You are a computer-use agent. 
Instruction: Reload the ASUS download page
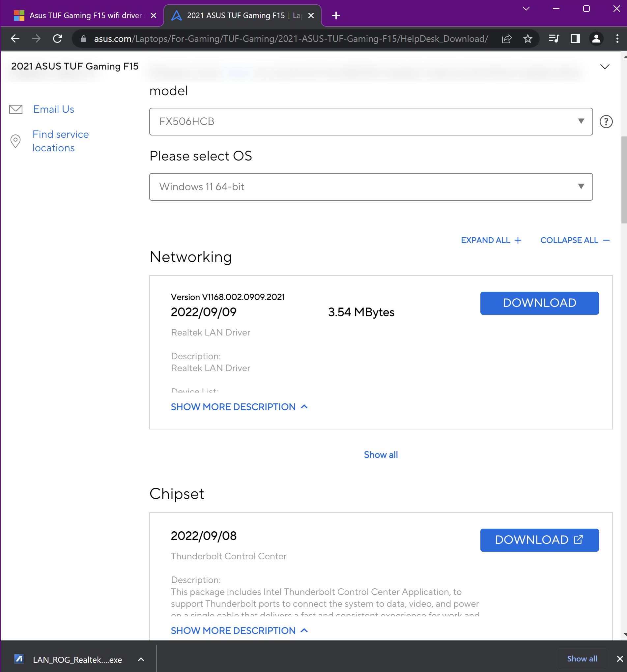pyautogui.click(x=58, y=39)
